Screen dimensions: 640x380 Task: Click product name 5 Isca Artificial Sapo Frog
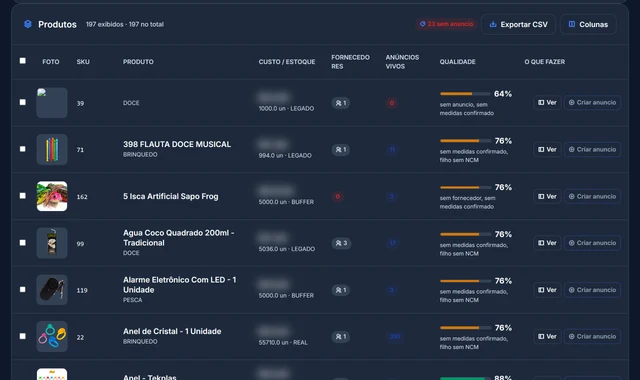pos(171,196)
